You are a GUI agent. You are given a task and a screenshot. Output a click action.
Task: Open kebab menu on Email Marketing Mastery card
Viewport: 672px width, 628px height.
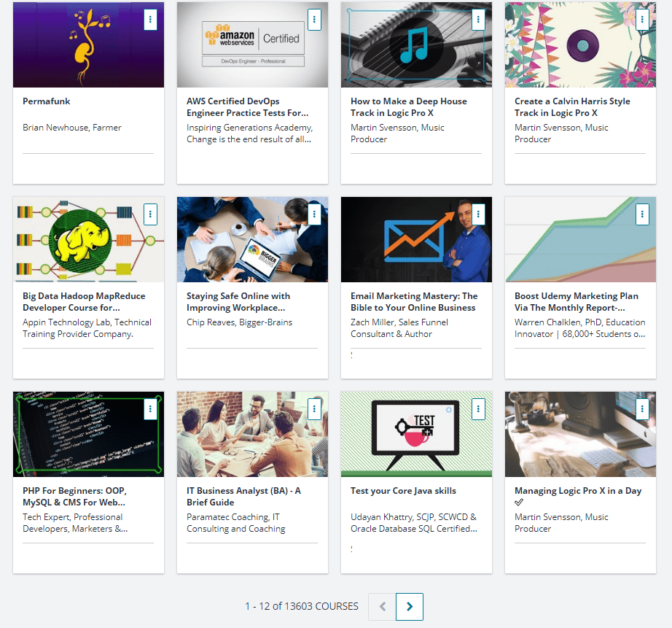478,214
